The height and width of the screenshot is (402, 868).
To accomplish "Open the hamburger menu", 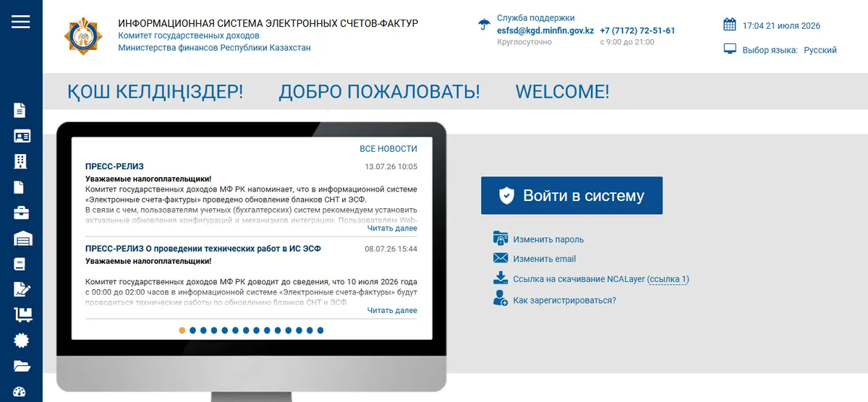I will 20,21.
